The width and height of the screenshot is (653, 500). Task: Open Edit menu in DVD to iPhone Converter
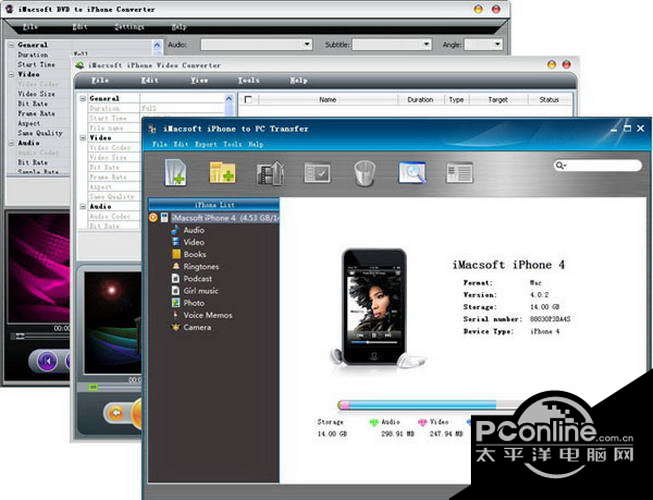(80, 27)
